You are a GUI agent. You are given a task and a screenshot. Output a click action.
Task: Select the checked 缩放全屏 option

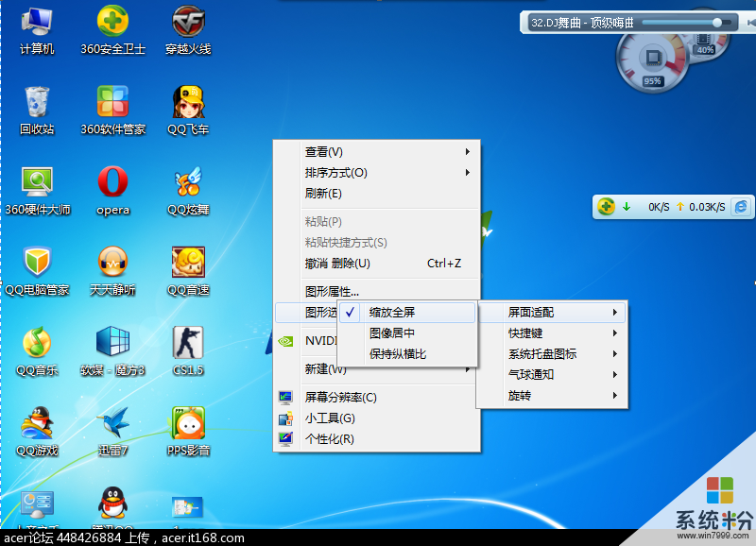(406, 313)
